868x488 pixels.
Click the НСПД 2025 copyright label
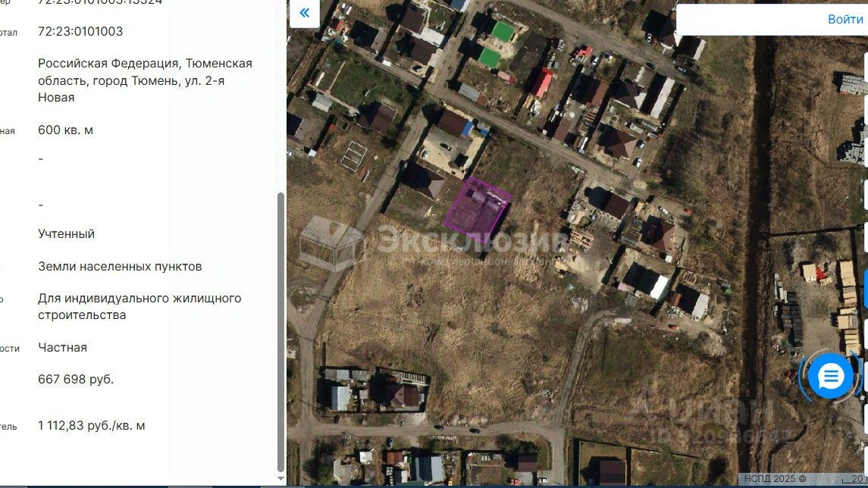775,479
